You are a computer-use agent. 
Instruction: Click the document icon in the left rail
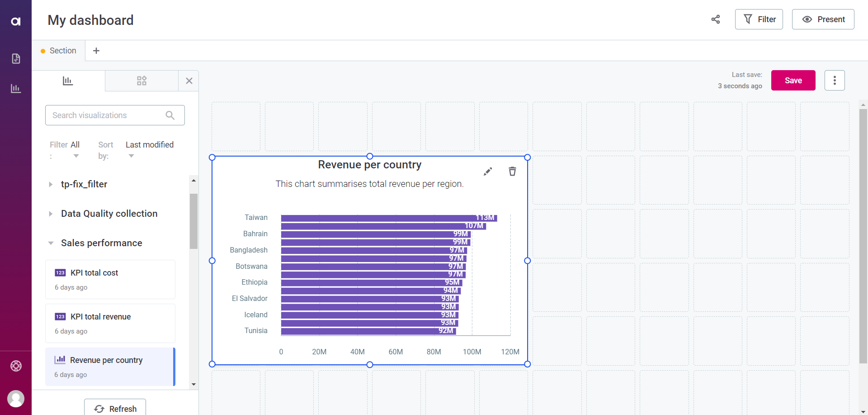click(x=15, y=58)
